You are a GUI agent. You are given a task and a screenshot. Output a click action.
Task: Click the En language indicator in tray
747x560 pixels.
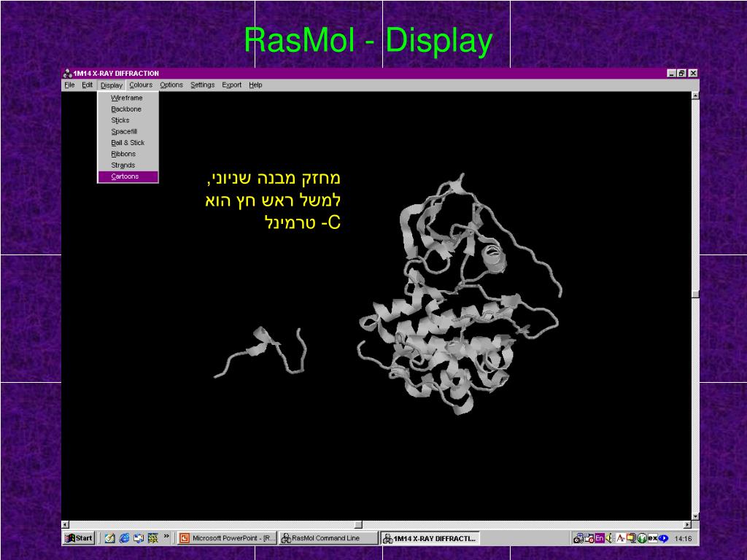600,538
